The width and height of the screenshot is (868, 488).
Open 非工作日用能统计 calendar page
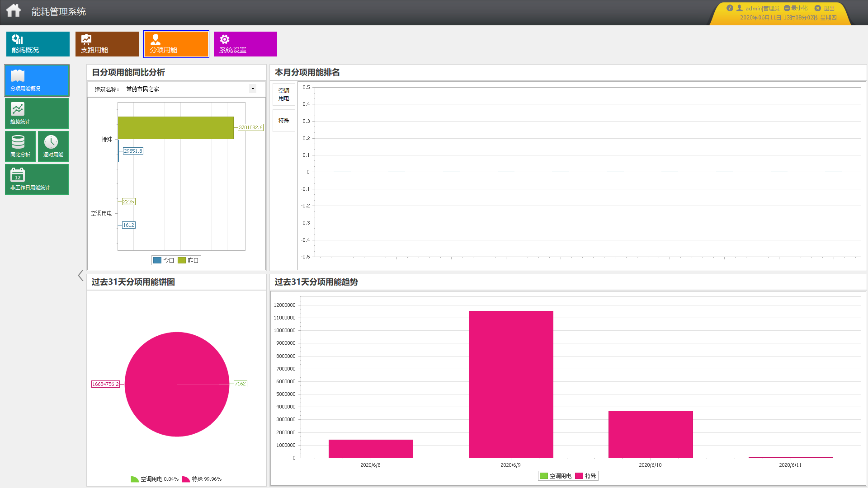coord(37,179)
